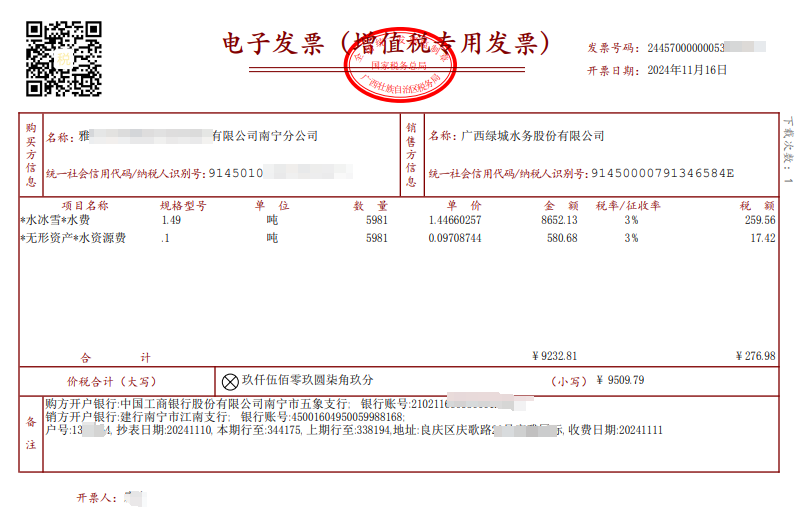Click the circled X symbol before 玖仟伍佰

click(x=230, y=382)
